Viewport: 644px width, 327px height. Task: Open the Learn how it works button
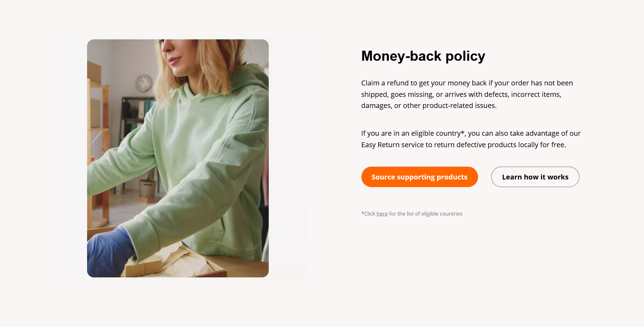pos(535,177)
